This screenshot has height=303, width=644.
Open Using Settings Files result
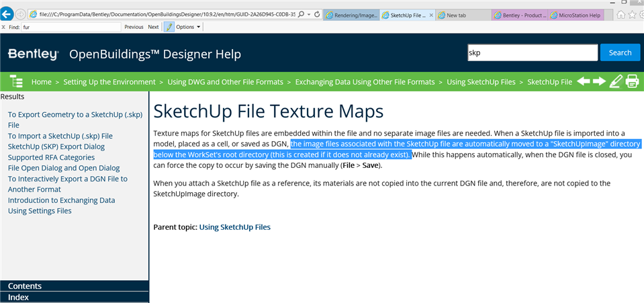tap(40, 211)
